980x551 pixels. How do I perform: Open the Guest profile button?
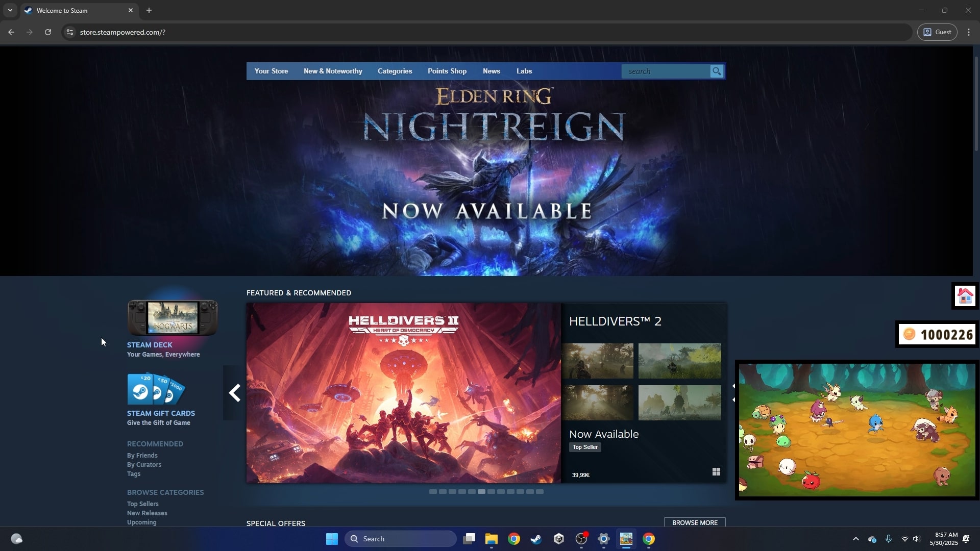click(x=937, y=32)
